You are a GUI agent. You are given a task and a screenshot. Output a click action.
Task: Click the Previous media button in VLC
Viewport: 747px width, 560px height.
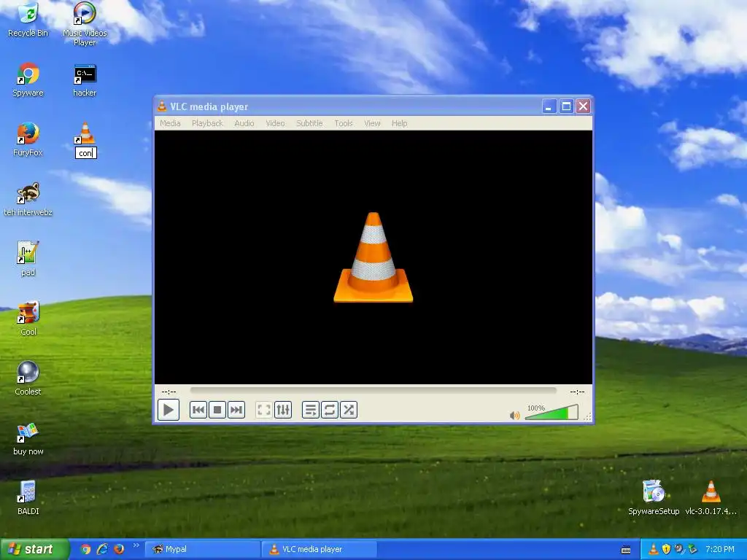click(x=198, y=410)
